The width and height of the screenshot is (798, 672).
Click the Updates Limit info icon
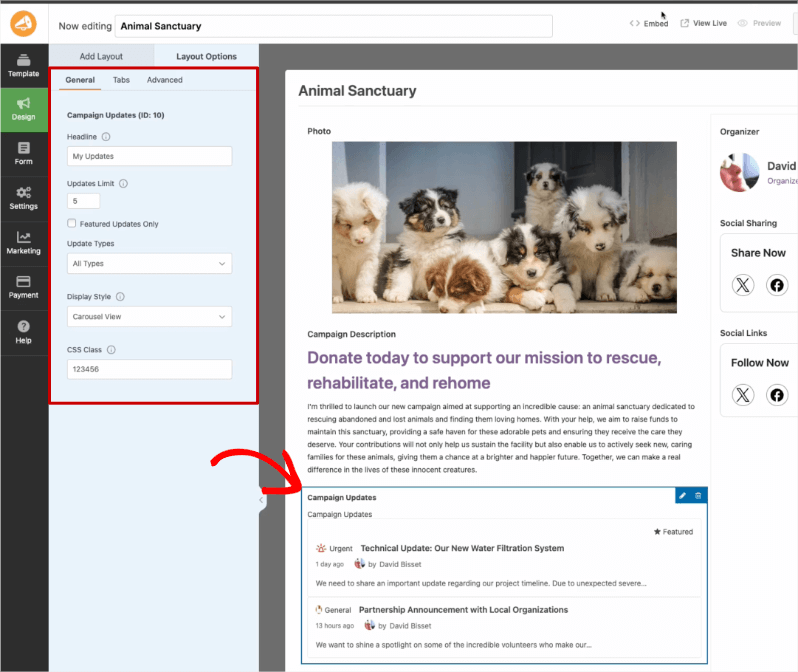123,183
